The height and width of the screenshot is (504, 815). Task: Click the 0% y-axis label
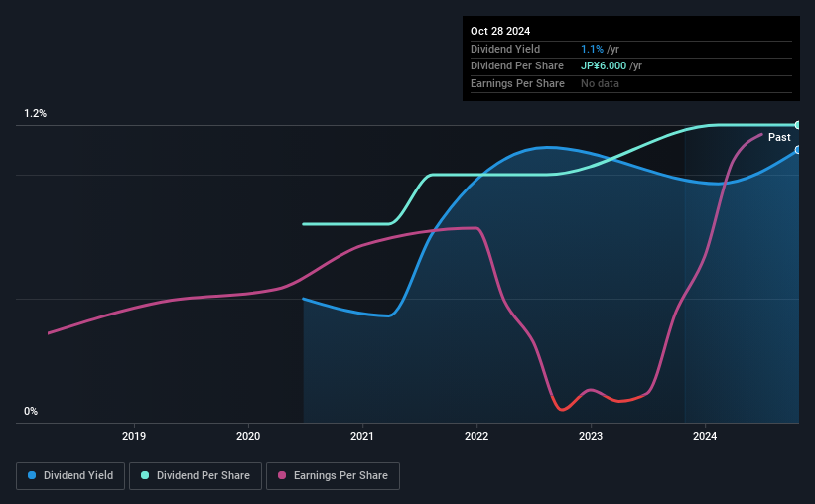click(31, 411)
